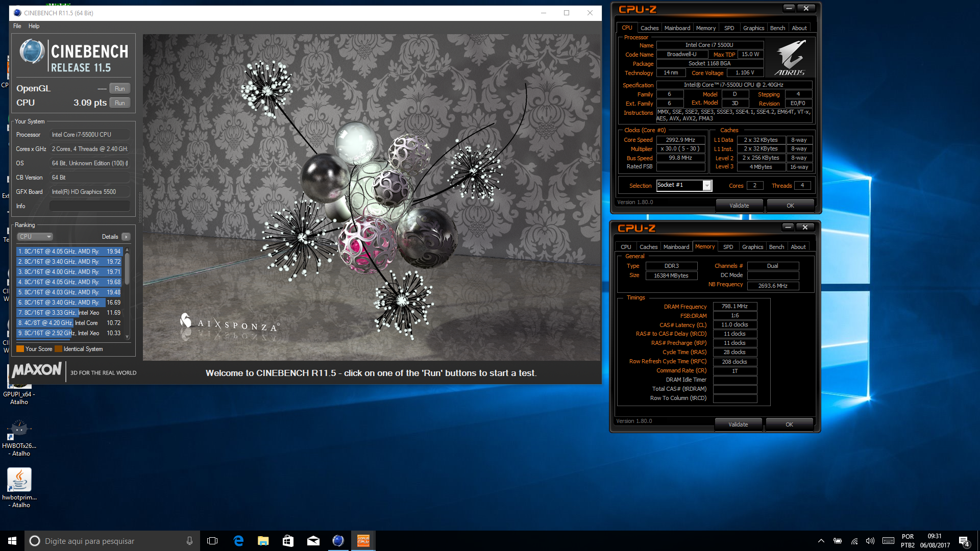Viewport: 980px width, 551px height.
Task: Click the Cortana search circle icon
Action: (x=34, y=541)
